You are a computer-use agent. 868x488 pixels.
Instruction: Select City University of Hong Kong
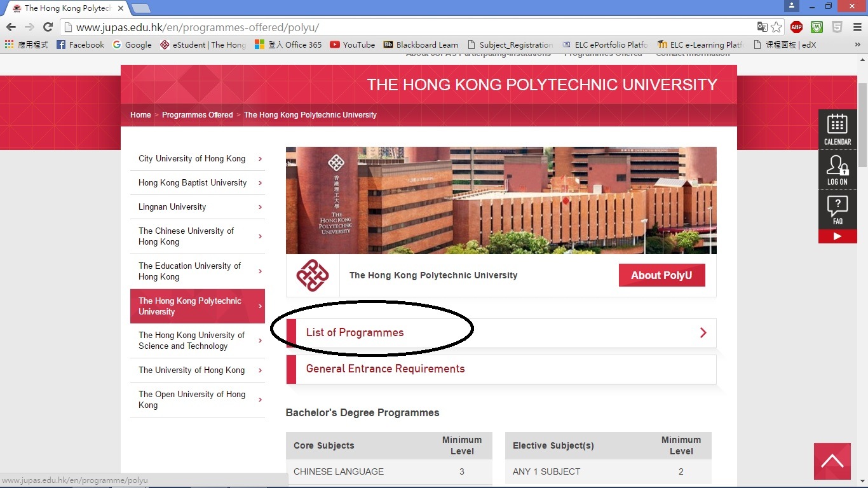[198, 159]
